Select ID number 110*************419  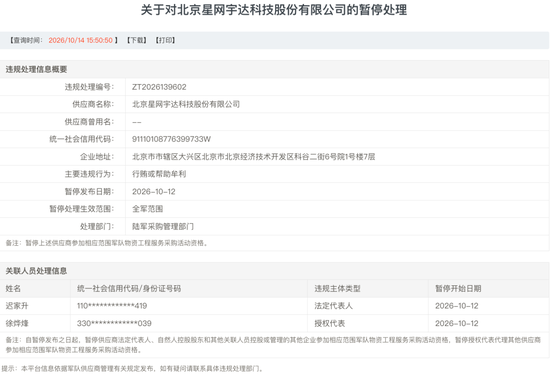coord(112,306)
